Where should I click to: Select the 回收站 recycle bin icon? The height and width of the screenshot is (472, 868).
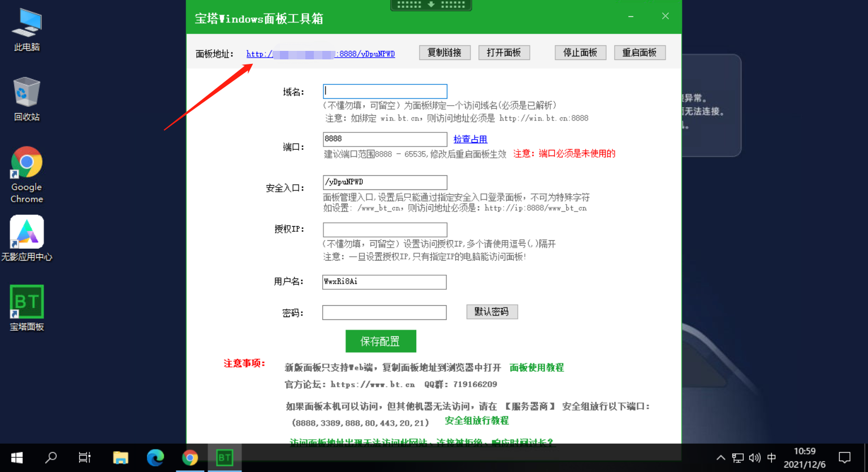point(27,99)
